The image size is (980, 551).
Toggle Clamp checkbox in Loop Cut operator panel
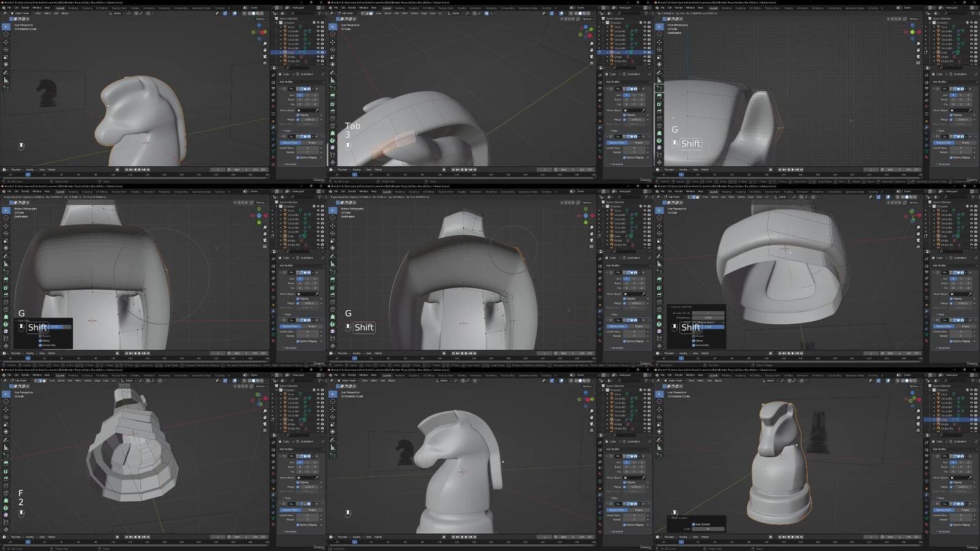(693, 341)
